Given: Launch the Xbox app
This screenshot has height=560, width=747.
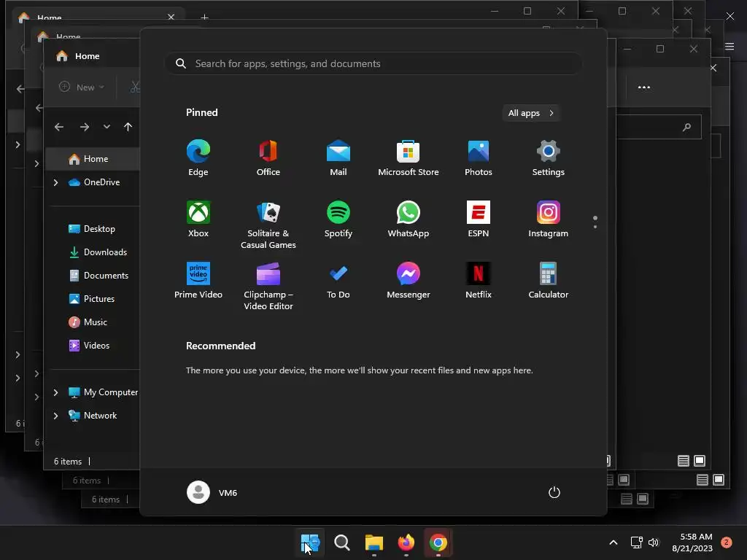Looking at the screenshot, I should pos(198,219).
